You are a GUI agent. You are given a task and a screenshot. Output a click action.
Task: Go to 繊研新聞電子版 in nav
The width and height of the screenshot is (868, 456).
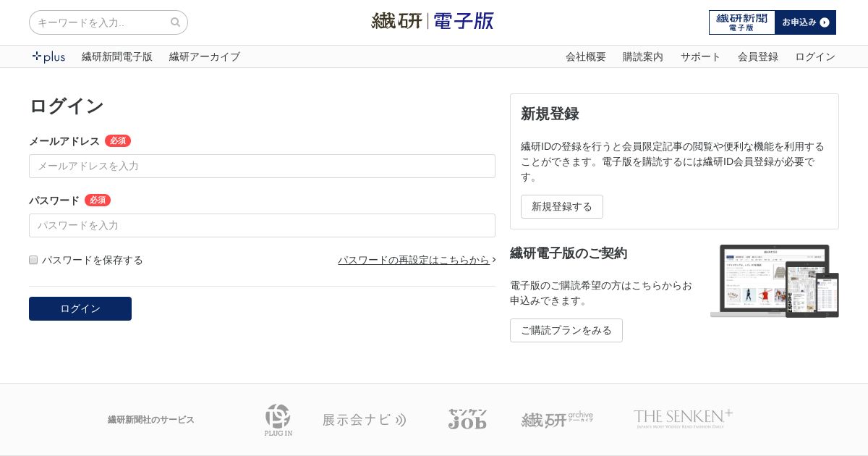click(x=117, y=56)
